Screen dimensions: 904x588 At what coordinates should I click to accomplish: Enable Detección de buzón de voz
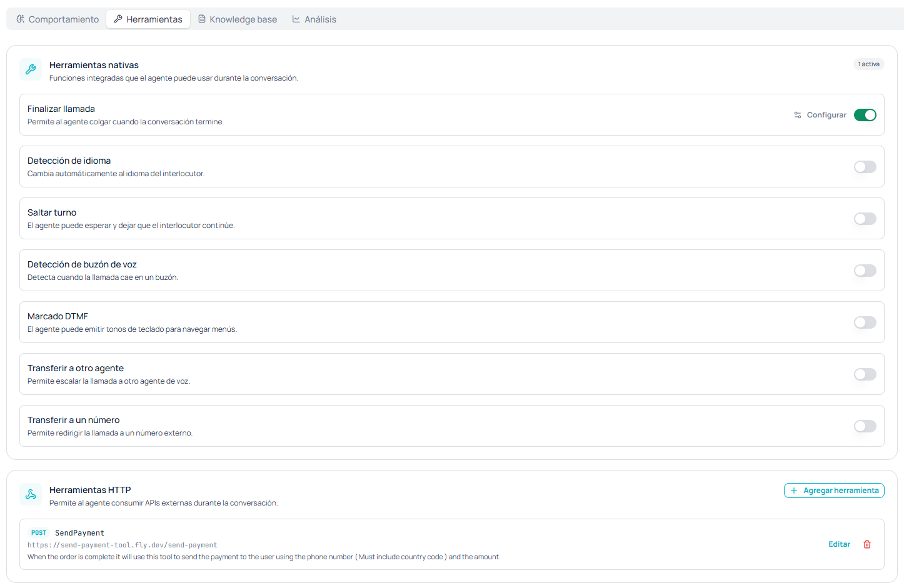pyautogui.click(x=865, y=271)
